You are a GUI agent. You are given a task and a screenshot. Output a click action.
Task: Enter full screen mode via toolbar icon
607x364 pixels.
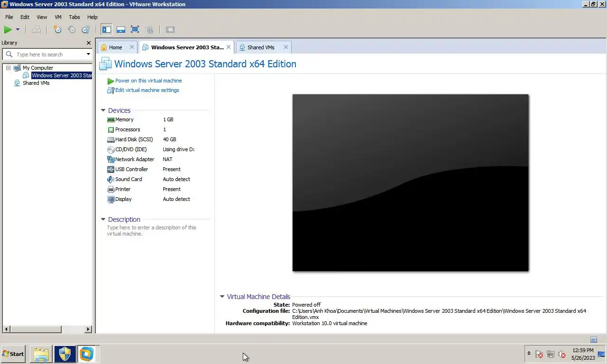click(x=135, y=29)
